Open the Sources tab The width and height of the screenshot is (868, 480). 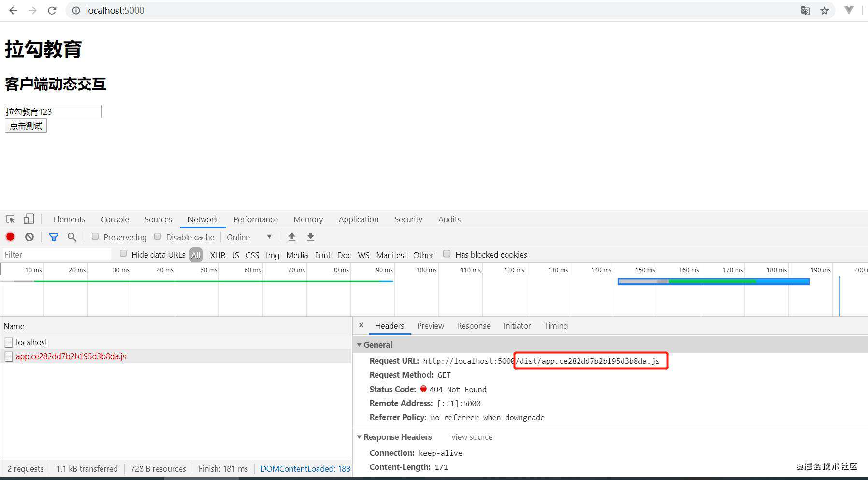pyautogui.click(x=158, y=219)
